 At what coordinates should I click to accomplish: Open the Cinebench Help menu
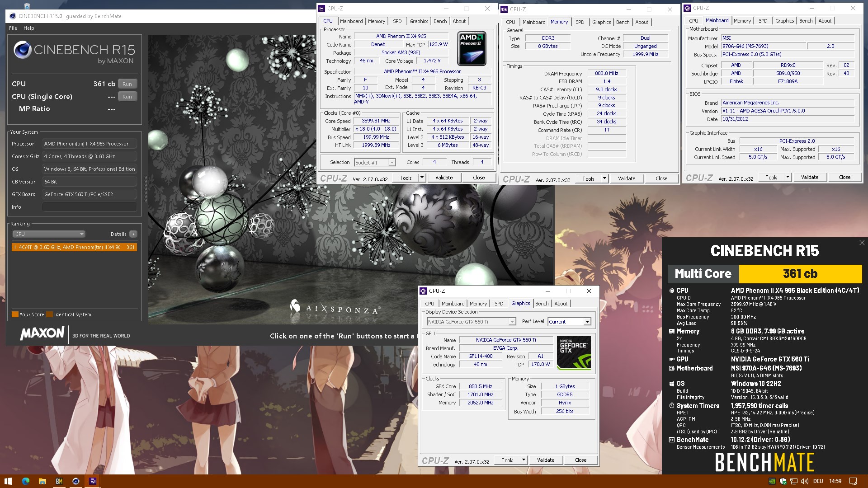pyautogui.click(x=29, y=28)
